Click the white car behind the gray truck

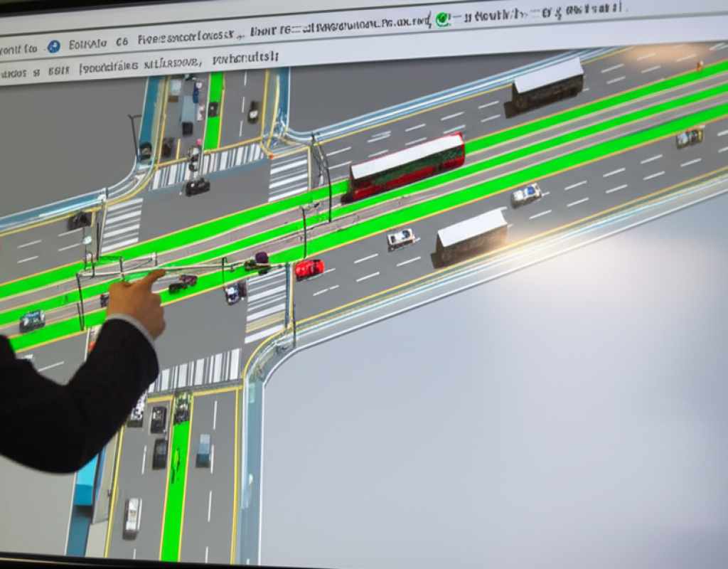[400, 238]
